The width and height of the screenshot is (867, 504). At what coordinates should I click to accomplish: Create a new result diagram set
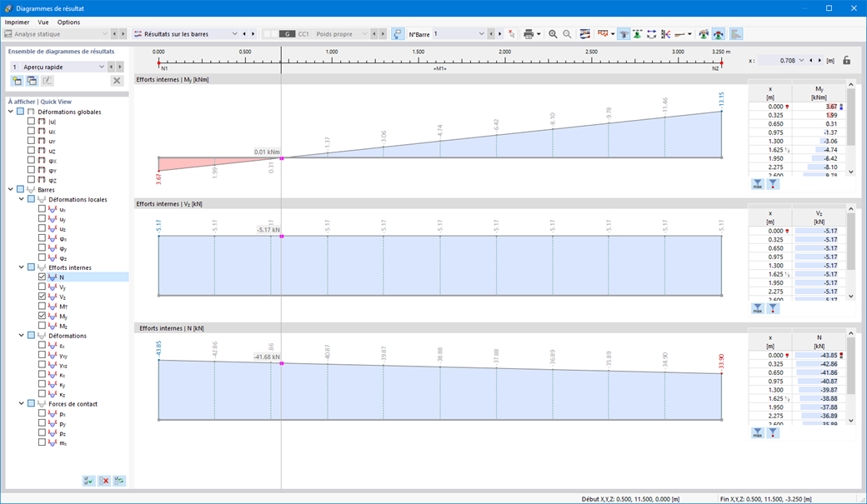tap(17, 80)
